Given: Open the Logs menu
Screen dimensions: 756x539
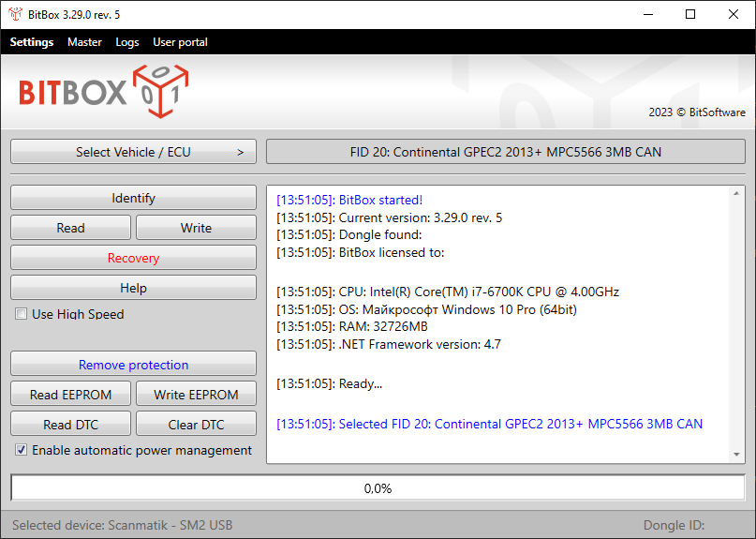Looking at the screenshot, I should coord(127,42).
